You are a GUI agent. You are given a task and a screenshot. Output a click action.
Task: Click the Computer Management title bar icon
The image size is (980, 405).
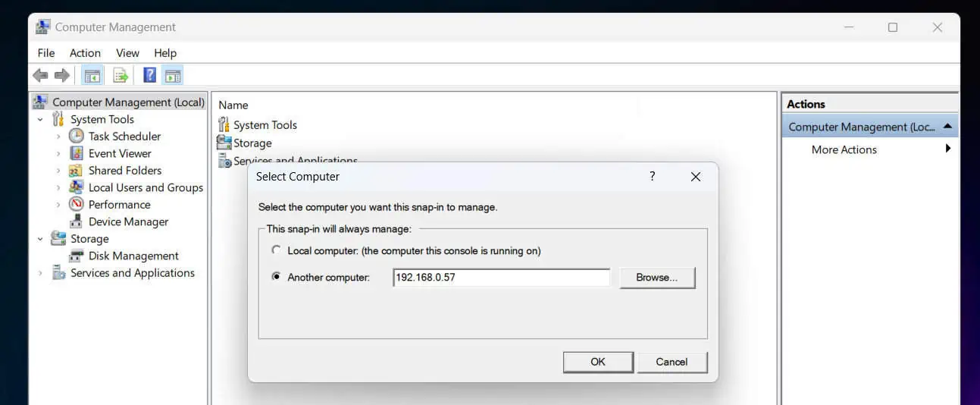[42, 27]
